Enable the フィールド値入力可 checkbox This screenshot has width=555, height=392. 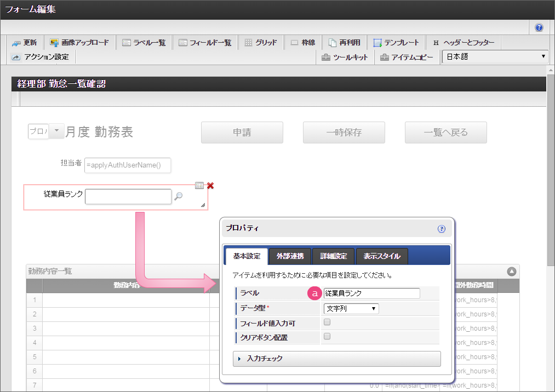tap(327, 322)
